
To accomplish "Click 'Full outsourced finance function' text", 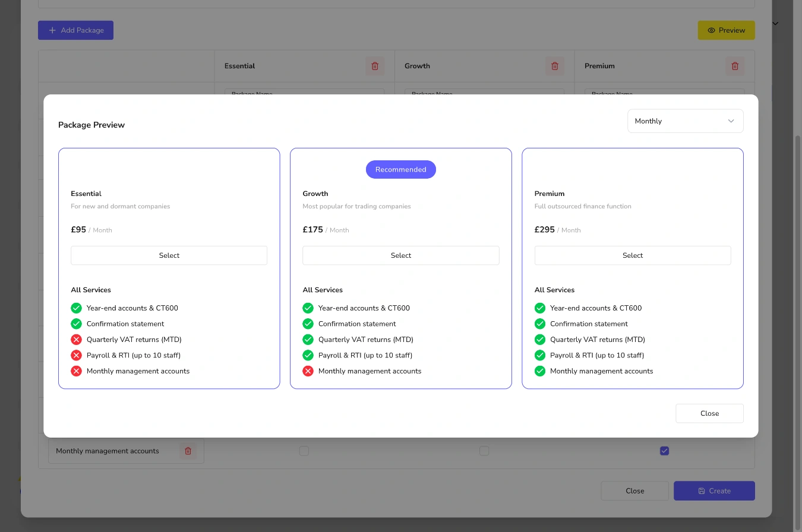I will 583,207.
